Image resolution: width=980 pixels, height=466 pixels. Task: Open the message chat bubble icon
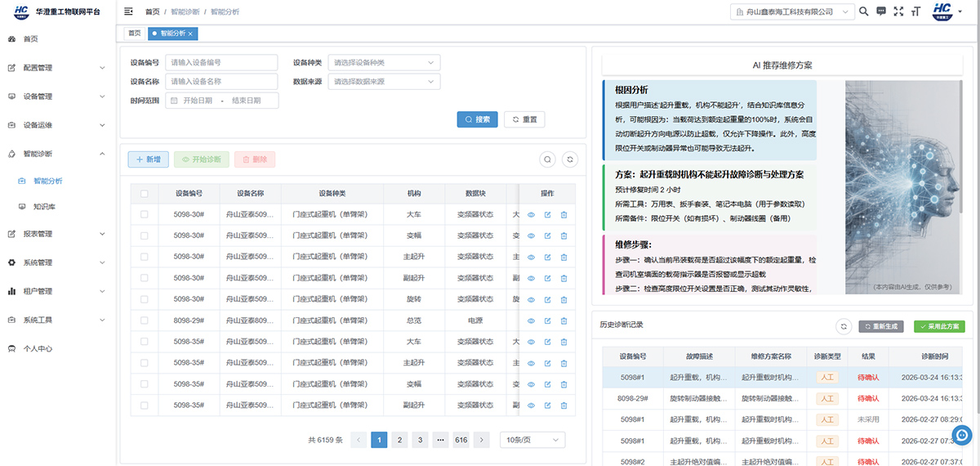click(x=881, y=11)
